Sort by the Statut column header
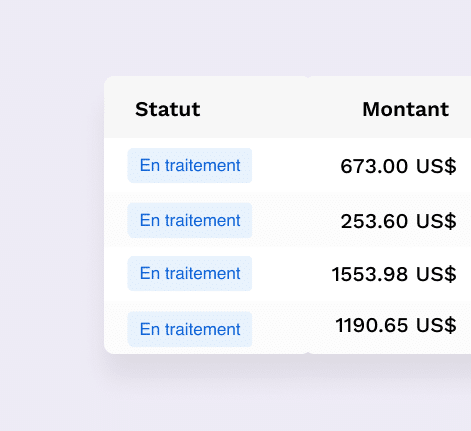471x431 pixels. click(x=168, y=109)
